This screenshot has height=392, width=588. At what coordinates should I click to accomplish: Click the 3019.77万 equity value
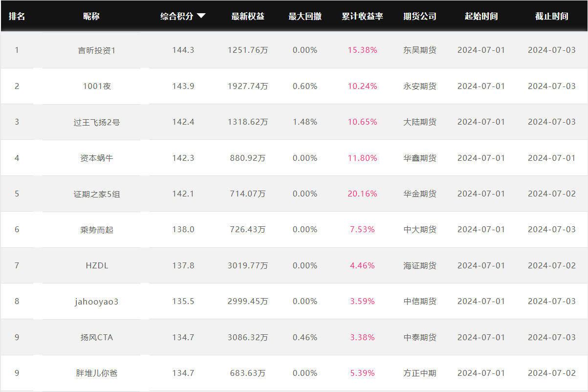pyautogui.click(x=248, y=265)
